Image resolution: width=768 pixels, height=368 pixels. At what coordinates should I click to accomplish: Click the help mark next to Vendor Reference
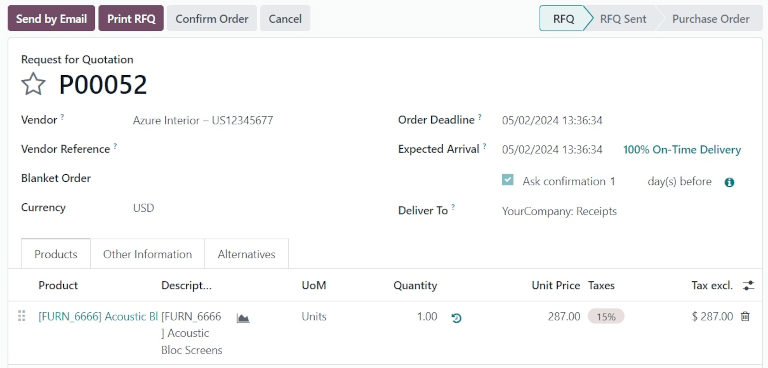click(115, 146)
